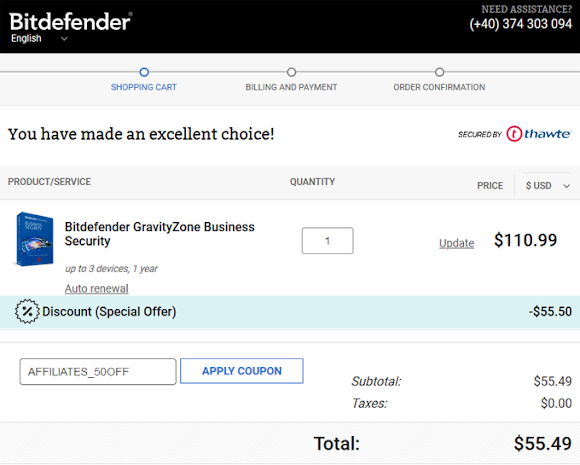Click the Thawte secured-by badge
Viewport: 580px width, 465px height.
(515, 134)
